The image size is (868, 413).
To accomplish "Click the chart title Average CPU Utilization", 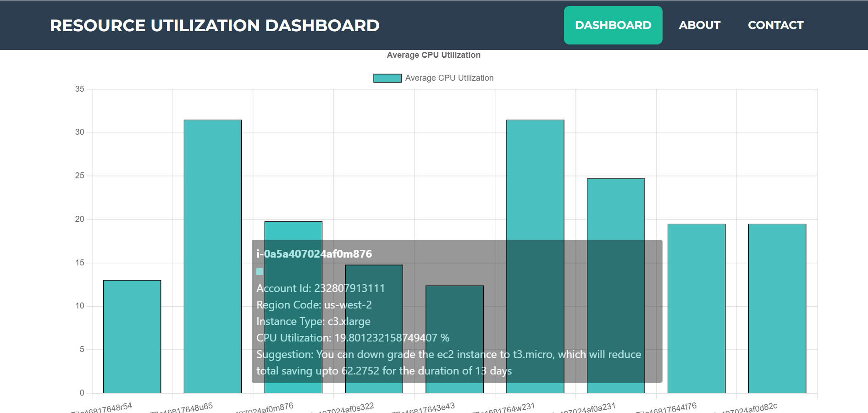I will pyautogui.click(x=434, y=55).
